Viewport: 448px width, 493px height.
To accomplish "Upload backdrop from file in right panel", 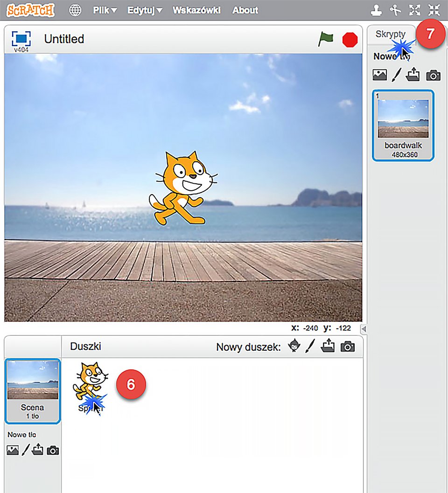I will tap(413, 75).
